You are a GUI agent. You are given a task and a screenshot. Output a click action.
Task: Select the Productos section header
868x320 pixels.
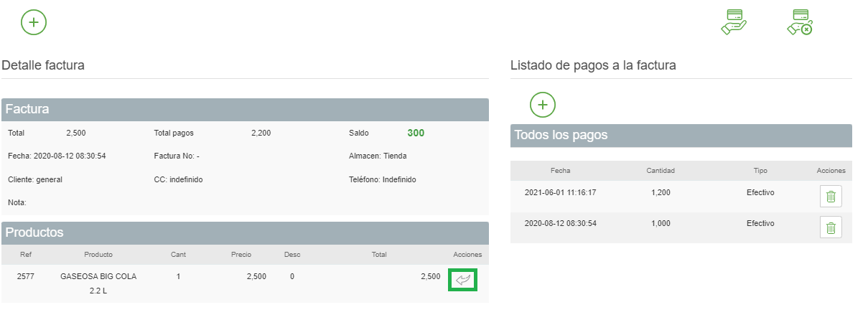coord(245,232)
